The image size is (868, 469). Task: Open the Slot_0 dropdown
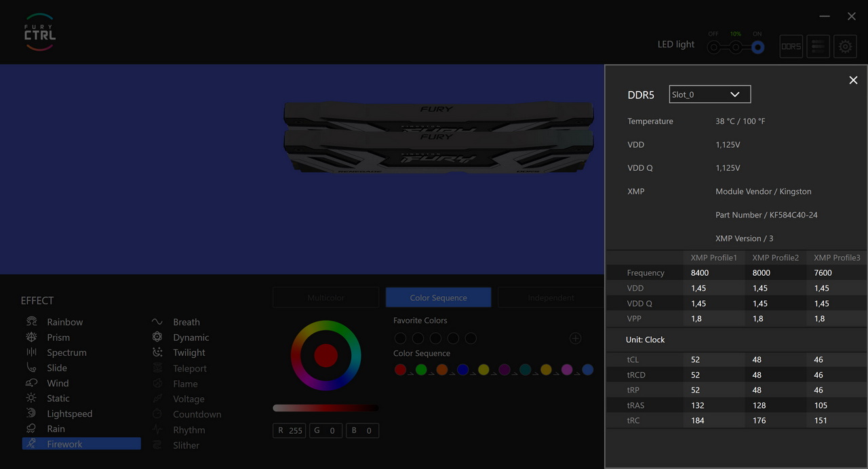pyautogui.click(x=710, y=94)
